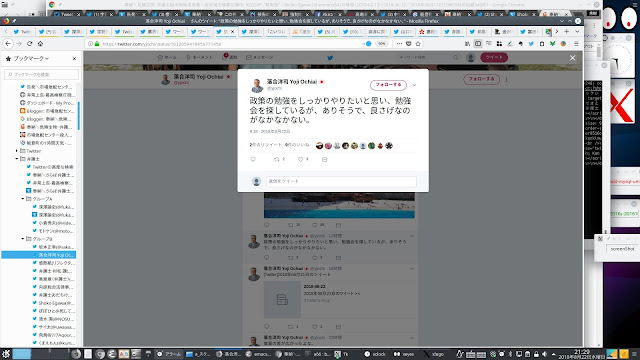Image resolution: width=640 pixels, height=360 pixels.
Task: Bookmark this page with the star icon
Action: [418, 44]
